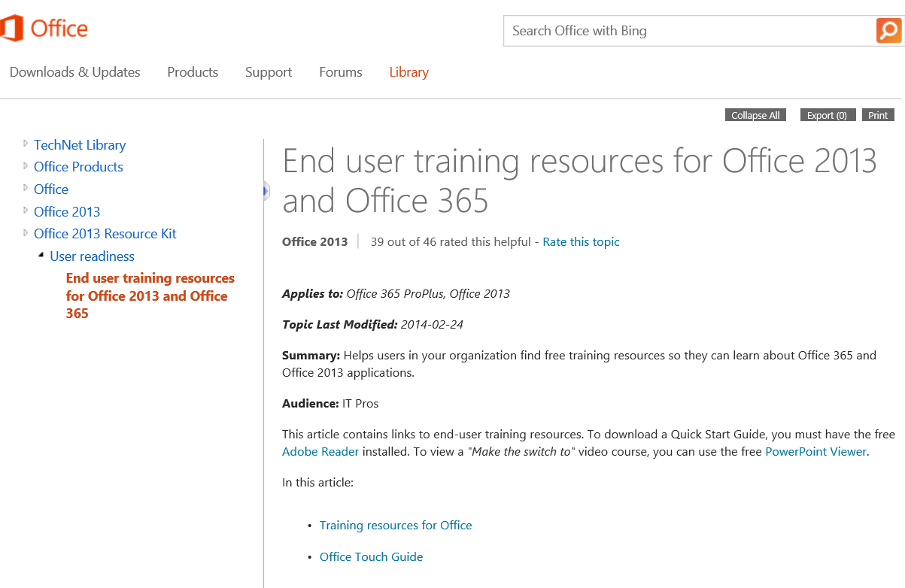The image size is (905, 588).
Task: Click the orange Bing search magnifier button
Action: pos(888,31)
